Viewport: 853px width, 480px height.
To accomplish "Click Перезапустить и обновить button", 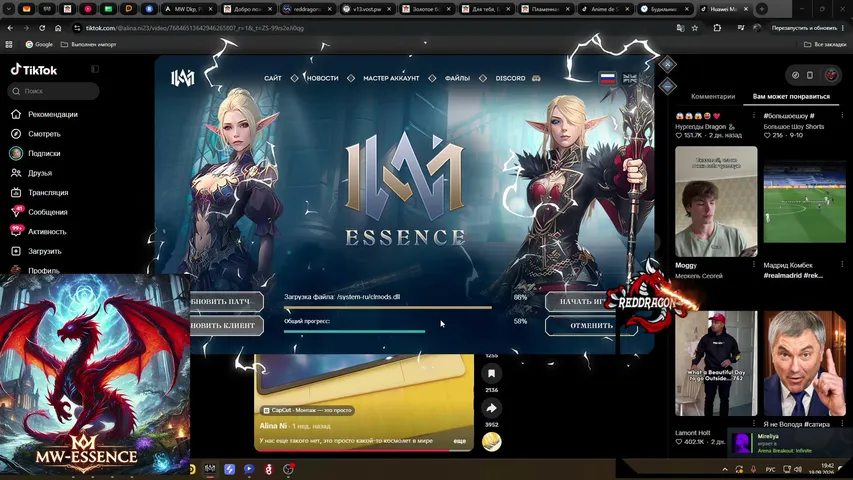I will tap(804, 28).
